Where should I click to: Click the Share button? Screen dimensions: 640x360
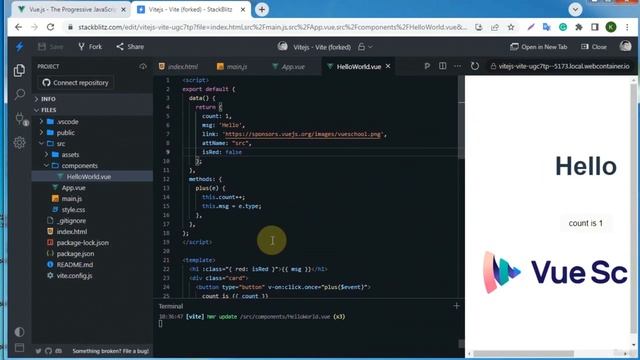[130, 47]
